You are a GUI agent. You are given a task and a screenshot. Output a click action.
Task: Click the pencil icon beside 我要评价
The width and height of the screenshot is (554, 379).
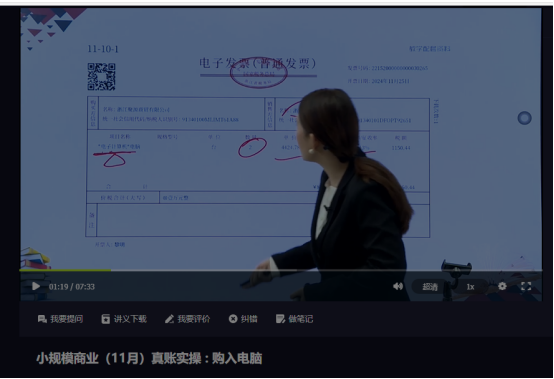pos(169,319)
